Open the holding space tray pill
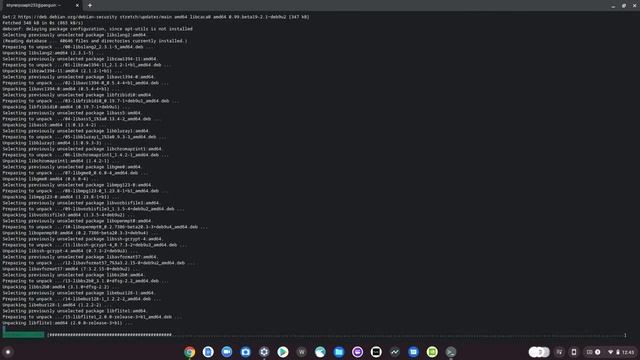This screenshot has width=640, height=360. coord(539,352)
